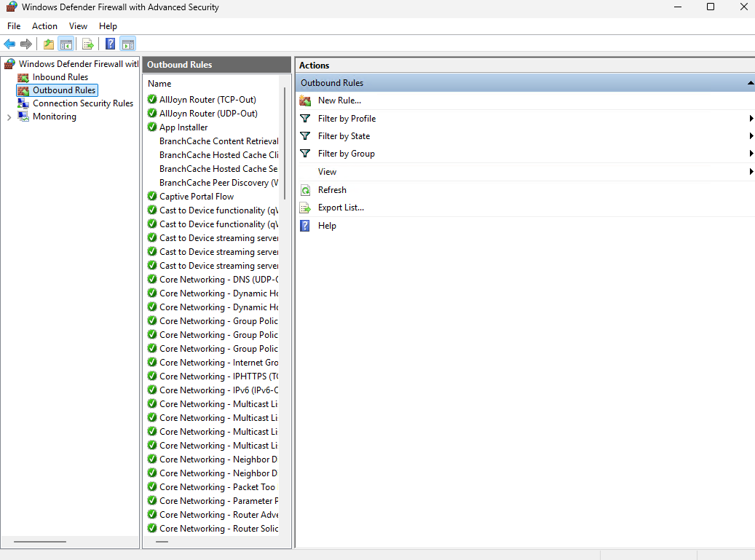Click the firewall icon beside the root tree node
The height and width of the screenshot is (560, 755).
[9, 63]
